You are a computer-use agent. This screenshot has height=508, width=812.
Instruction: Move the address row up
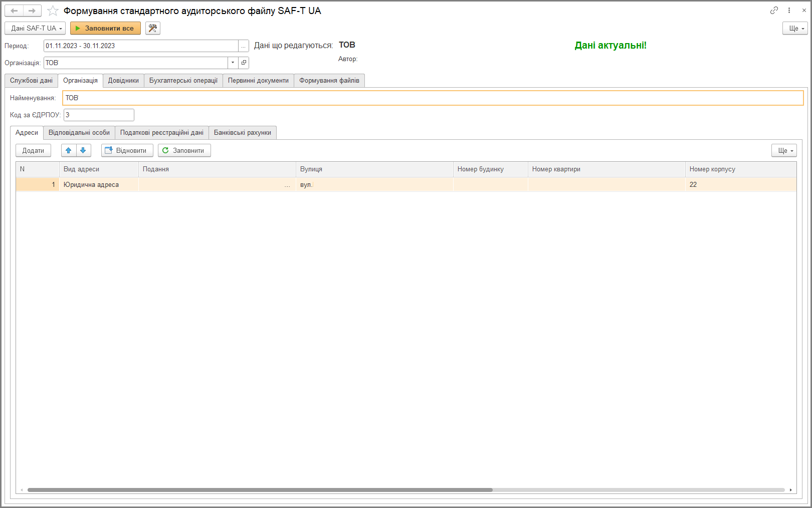pyautogui.click(x=69, y=150)
